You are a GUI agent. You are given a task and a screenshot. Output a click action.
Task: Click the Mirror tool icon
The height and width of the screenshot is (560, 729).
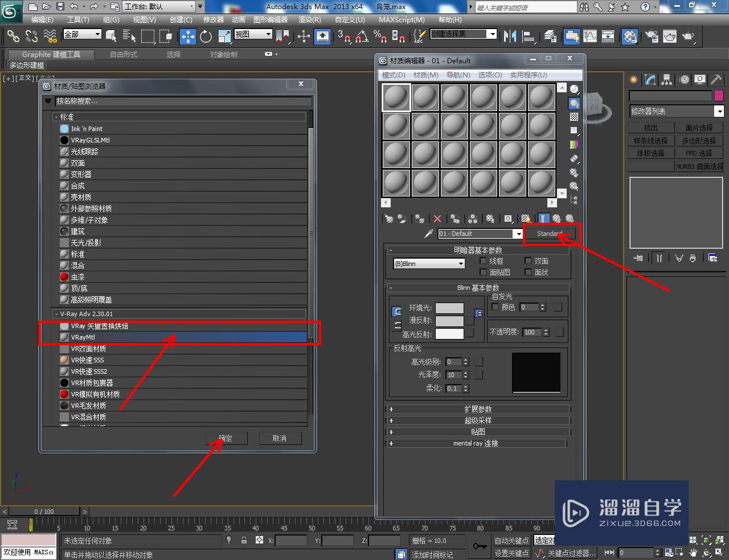coord(510,36)
